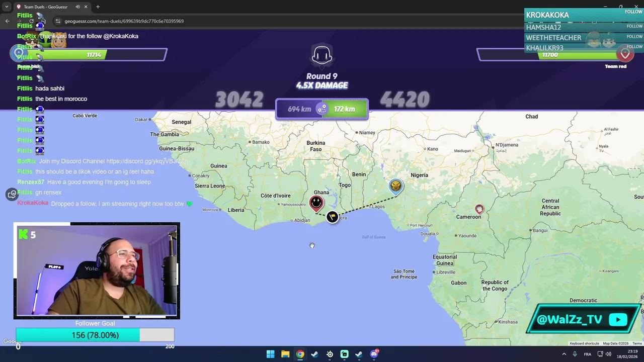This screenshot has height=362, width=644.
Task: Open Discord from the taskbar
Action: point(374,354)
